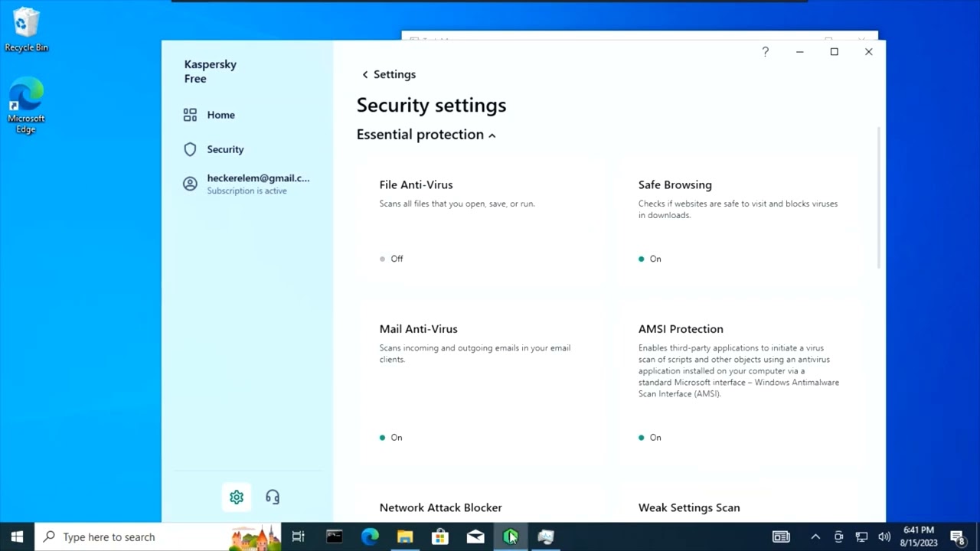
Task: Click the Kaspersky icon in the taskbar
Action: point(511,536)
